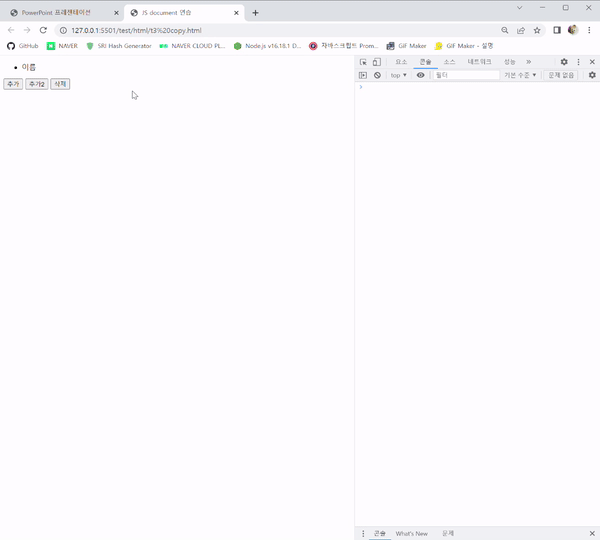
Task: Open DevTools settings gear in the top bar
Action: point(564,62)
